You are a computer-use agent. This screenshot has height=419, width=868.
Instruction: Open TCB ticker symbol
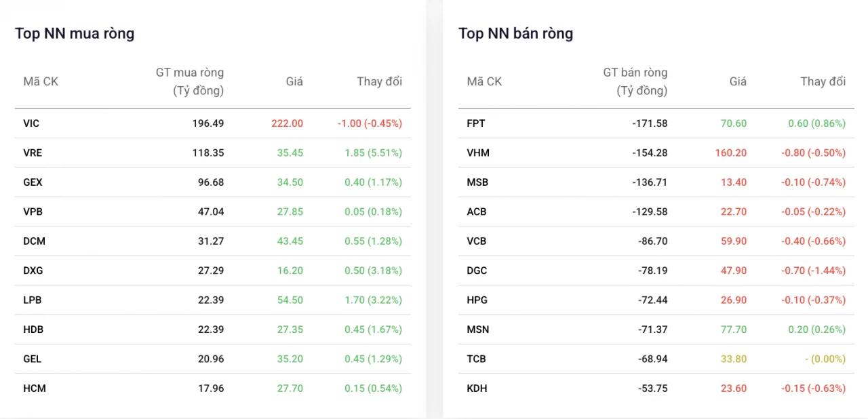point(476,359)
